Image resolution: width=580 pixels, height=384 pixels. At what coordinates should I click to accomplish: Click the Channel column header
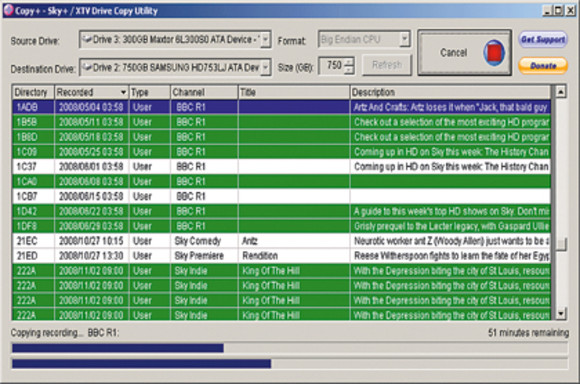click(x=204, y=92)
